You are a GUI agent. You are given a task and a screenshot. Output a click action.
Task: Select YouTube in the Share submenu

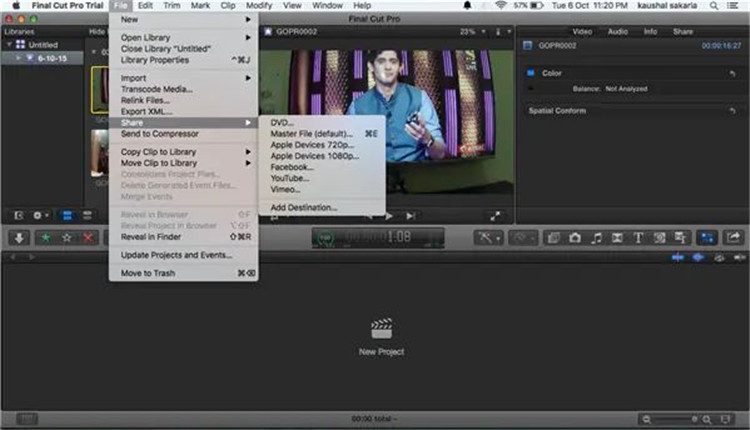tap(291, 178)
